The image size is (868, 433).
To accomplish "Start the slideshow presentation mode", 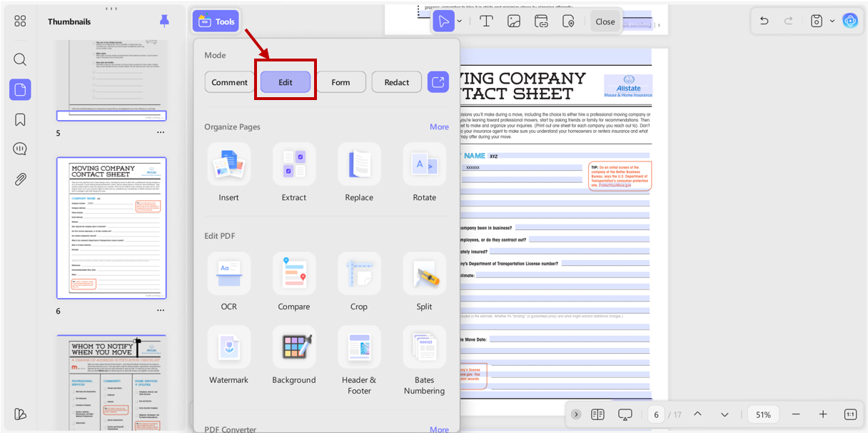I will tap(625, 414).
